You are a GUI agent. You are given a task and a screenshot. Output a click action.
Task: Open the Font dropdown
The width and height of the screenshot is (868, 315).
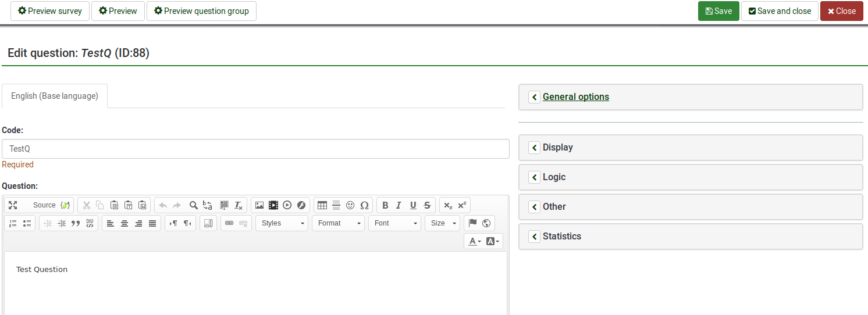pyautogui.click(x=395, y=223)
